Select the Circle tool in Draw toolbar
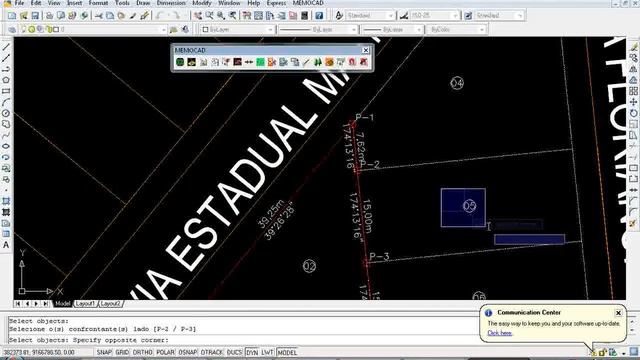This screenshot has width=640, height=360. point(6,113)
